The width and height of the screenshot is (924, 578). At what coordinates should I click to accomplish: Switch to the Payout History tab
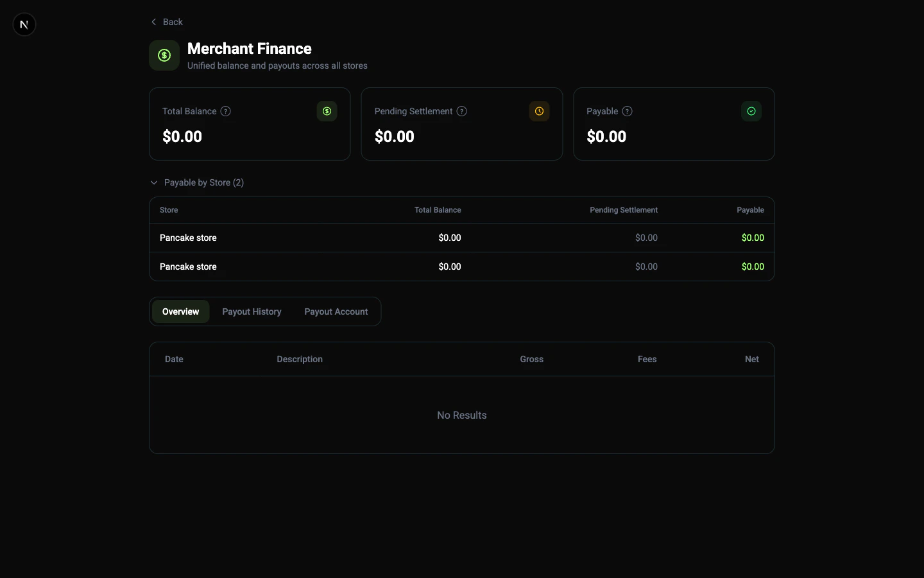252,311
